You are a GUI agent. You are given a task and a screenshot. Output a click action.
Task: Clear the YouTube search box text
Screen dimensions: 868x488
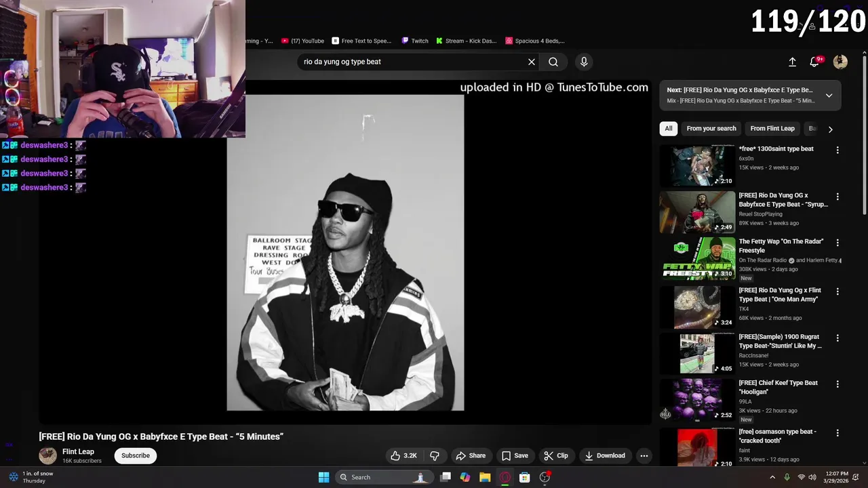pos(532,62)
